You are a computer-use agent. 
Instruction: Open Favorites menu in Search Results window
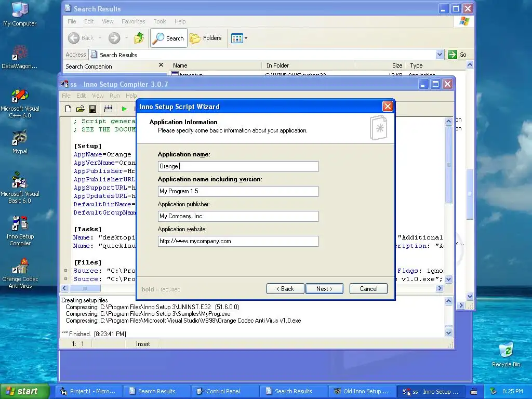click(134, 21)
